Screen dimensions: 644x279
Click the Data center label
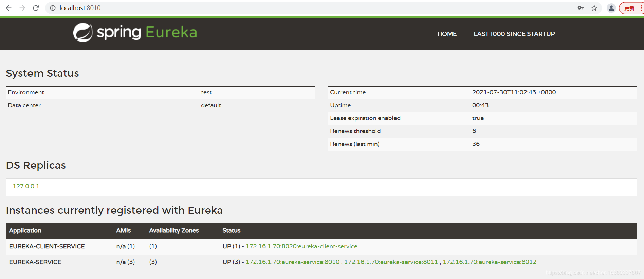[x=24, y=105]
